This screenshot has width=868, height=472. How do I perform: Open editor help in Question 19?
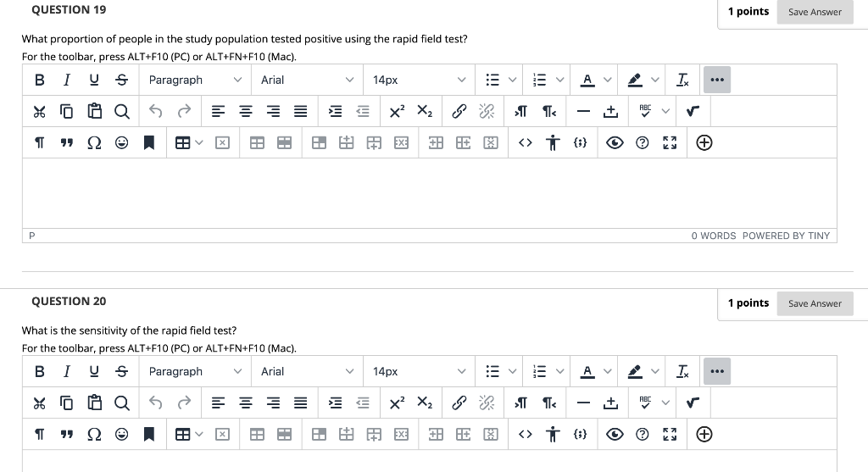(x=643, y=142)
